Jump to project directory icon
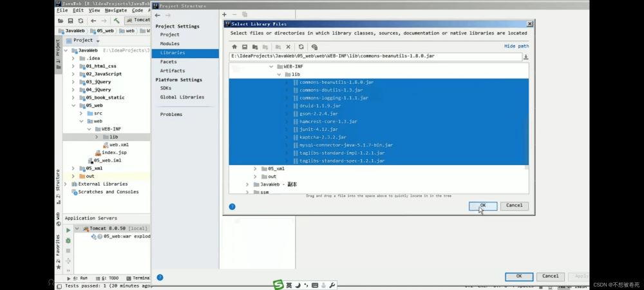This screenshot has width=644, height=290. tap(254, 47)
